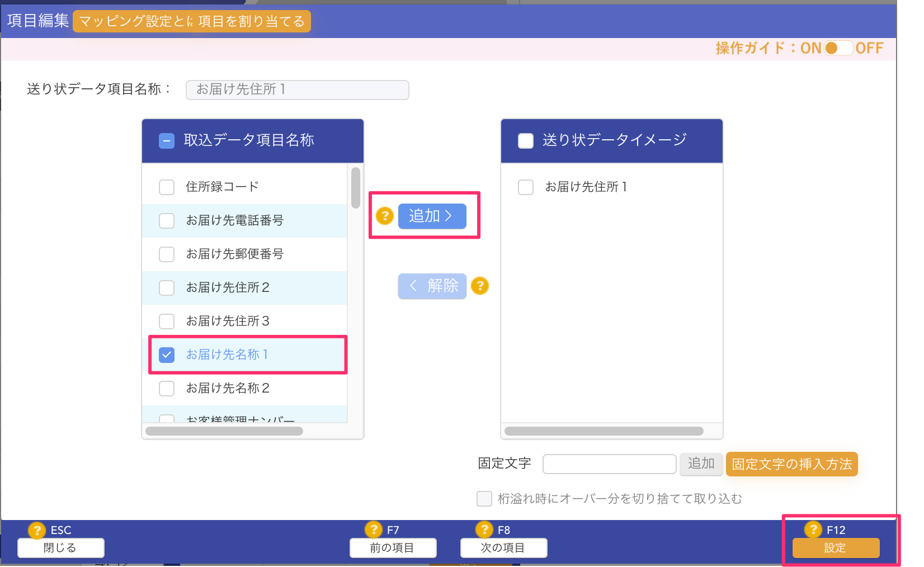Click the help icon beside the 追加 button
The width and height of the screenshot is (924, 567).
click(385, 216)
